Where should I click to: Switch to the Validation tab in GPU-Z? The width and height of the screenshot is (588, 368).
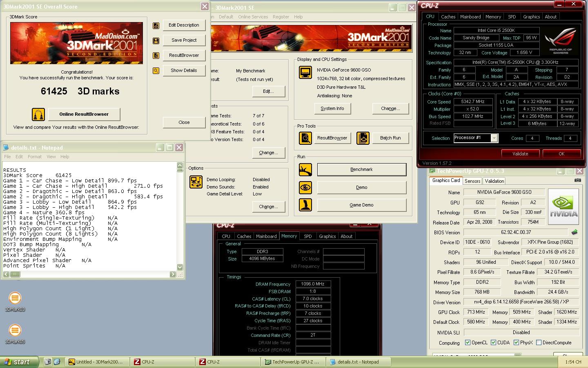tap(494, 181)
